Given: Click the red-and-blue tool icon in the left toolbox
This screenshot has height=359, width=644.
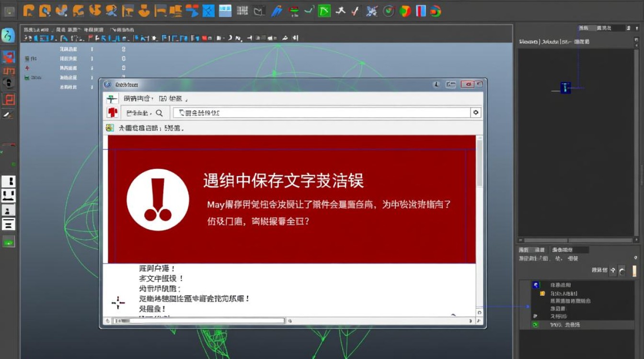Looking at the screenshot, I should [8, 57].
